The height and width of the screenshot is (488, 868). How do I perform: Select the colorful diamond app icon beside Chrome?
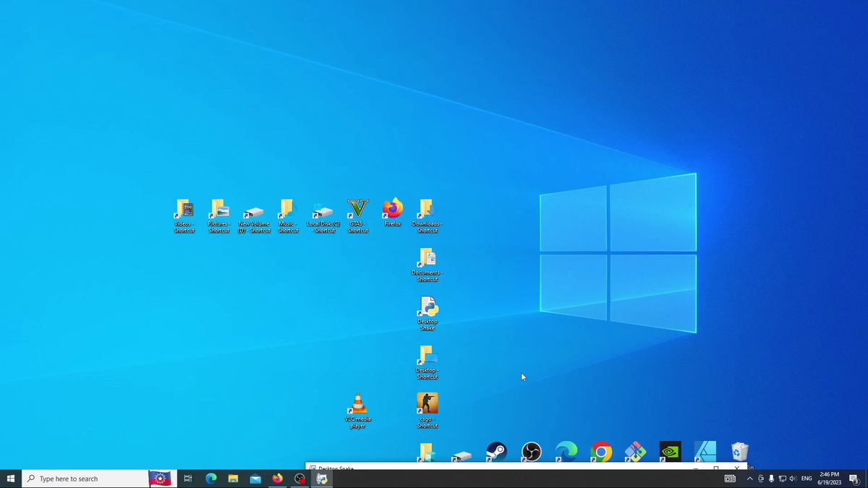(635, 452)
